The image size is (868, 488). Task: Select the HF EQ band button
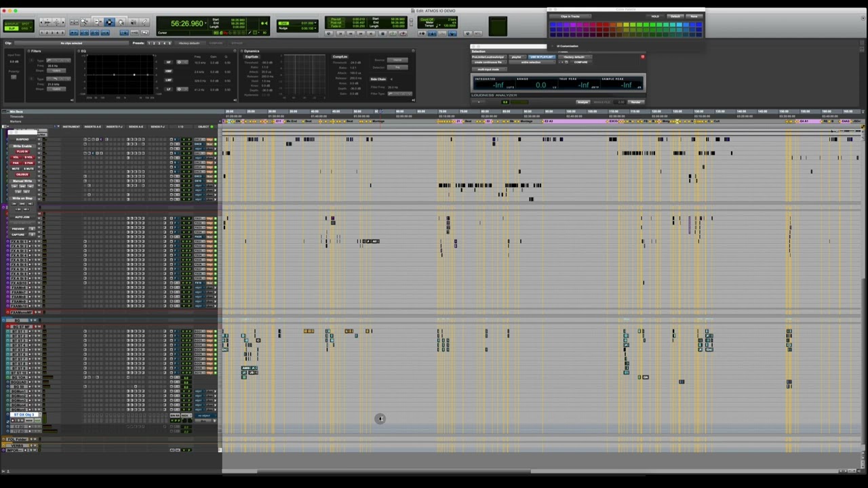(168, 62)
